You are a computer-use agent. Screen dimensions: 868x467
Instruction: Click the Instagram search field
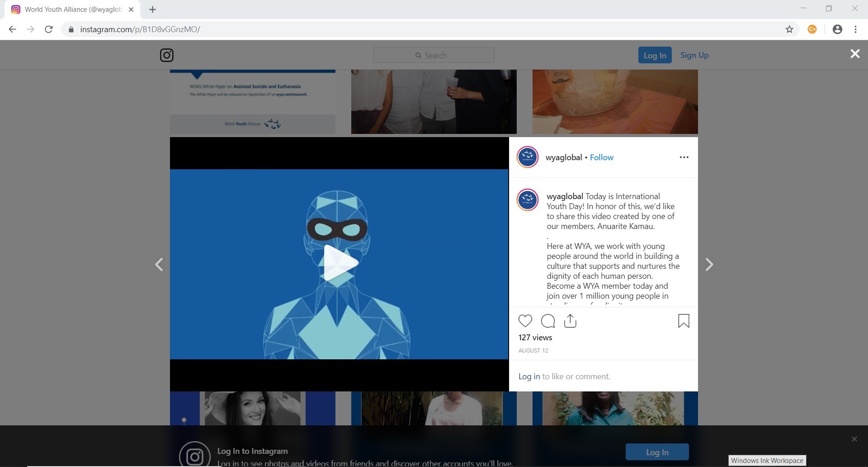coord(434,55)
